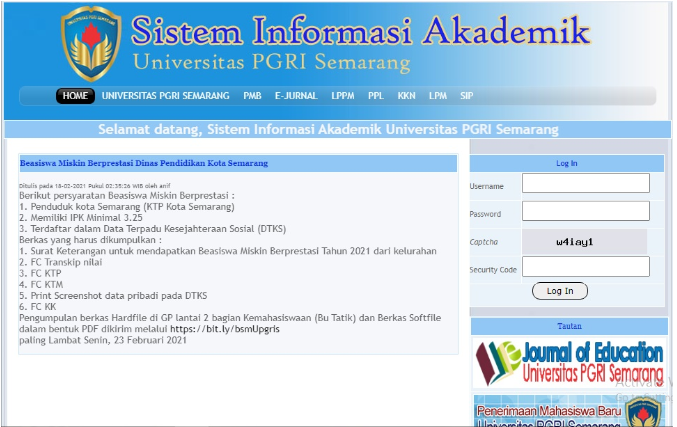Screen dimensions: 677x427
Task: Click the Security Code input field
Action: click(x=585, y=267)
